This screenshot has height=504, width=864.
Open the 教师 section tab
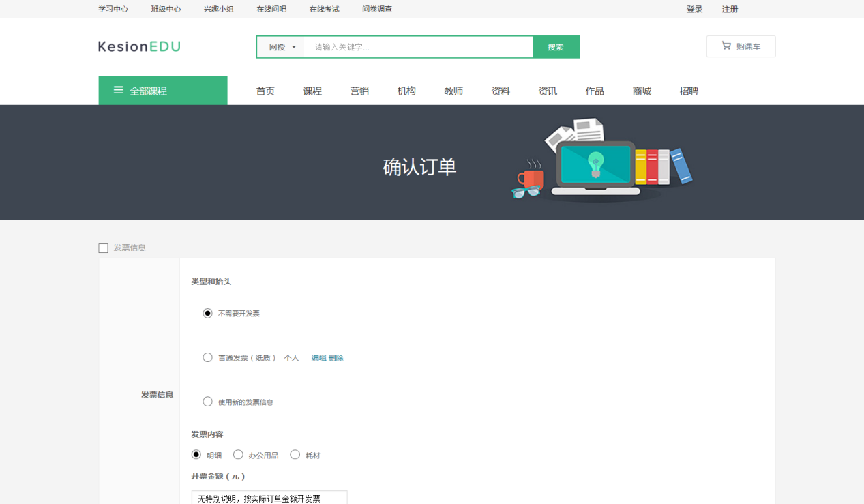pyautogui.click(x=453, y=90)
